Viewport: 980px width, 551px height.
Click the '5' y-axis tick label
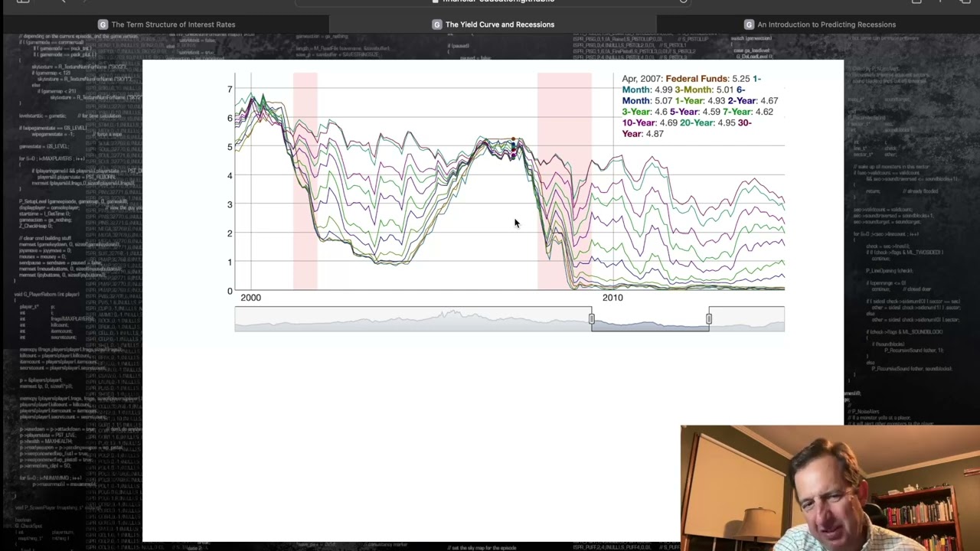[x=230, y=147]
